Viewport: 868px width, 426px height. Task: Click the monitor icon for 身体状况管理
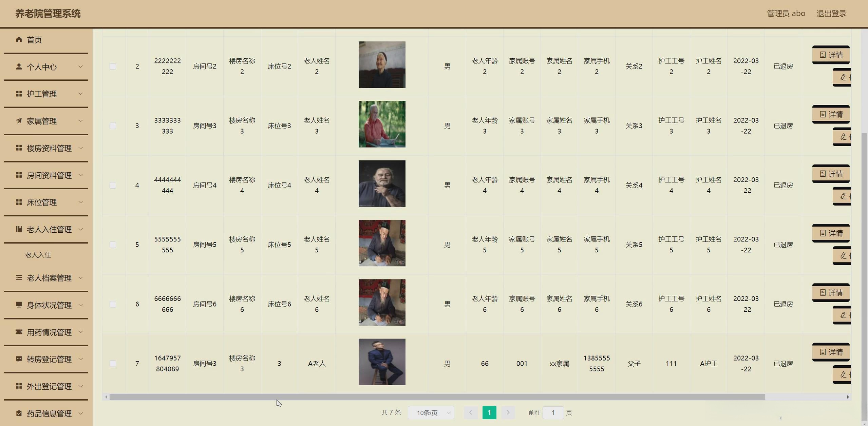pos(19,305)
